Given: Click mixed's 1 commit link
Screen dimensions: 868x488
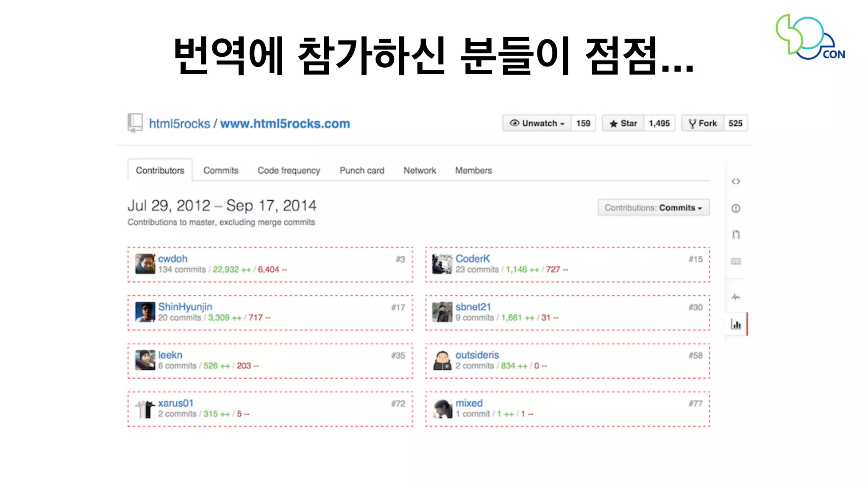Looking at the screenshot, I should (473, 414).
